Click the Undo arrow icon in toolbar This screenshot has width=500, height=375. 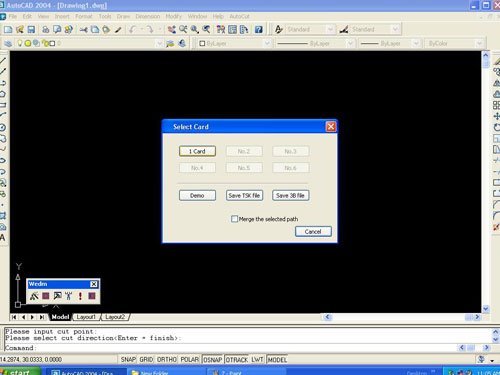[133, 30]
